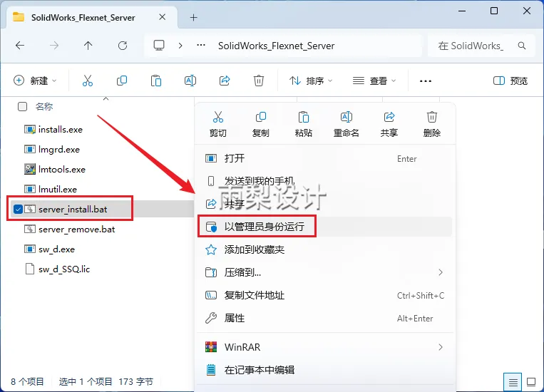Click the toolbar Paste clipboard icon
Screen dimensions: 544x392
pos(155,81)
